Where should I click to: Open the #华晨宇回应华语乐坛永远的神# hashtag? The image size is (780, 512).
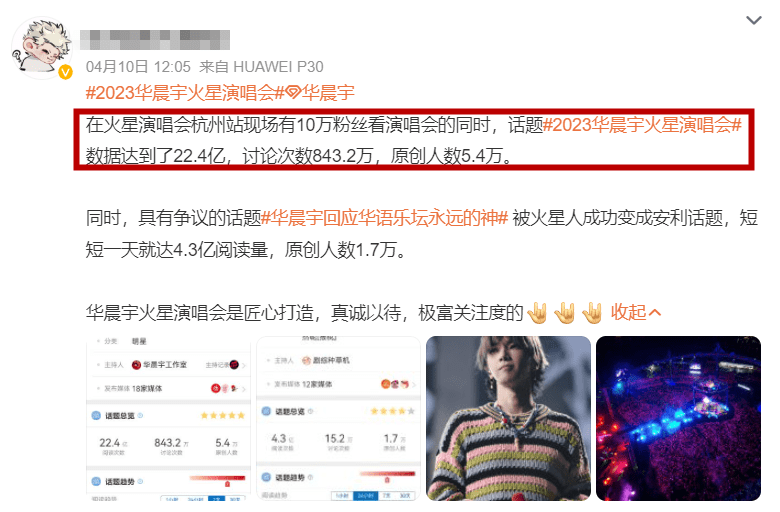tap(384, 218)
